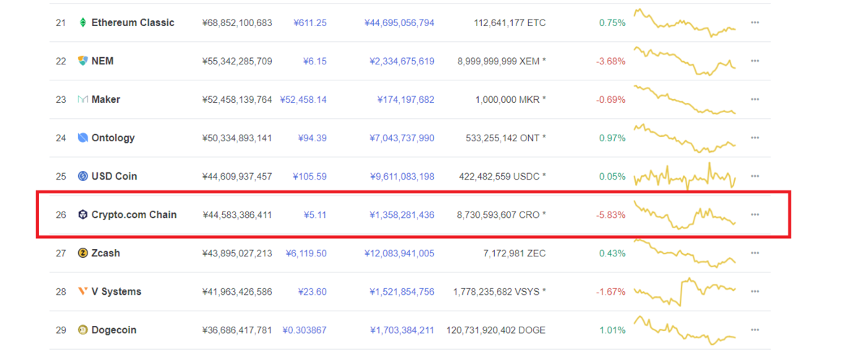Screen dimensions: 868x352
Task: View the Maker 7-day sparkline chart
Action: point(684,99)
